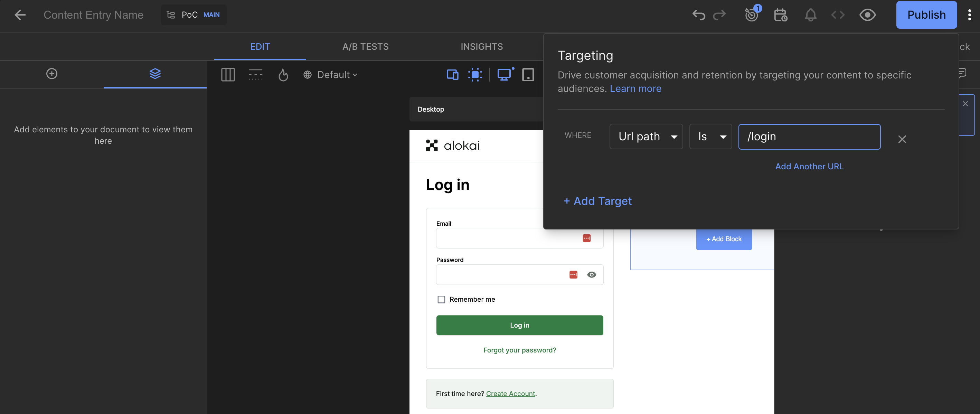This screenshot has width=980, height=414.
Task: Click Forgot your password? link
Action: (520, 350)
